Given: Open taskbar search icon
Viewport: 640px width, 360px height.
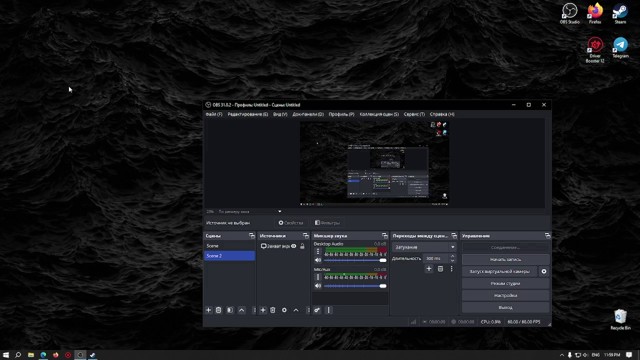Looking at the screenshot, I should 18,355.
